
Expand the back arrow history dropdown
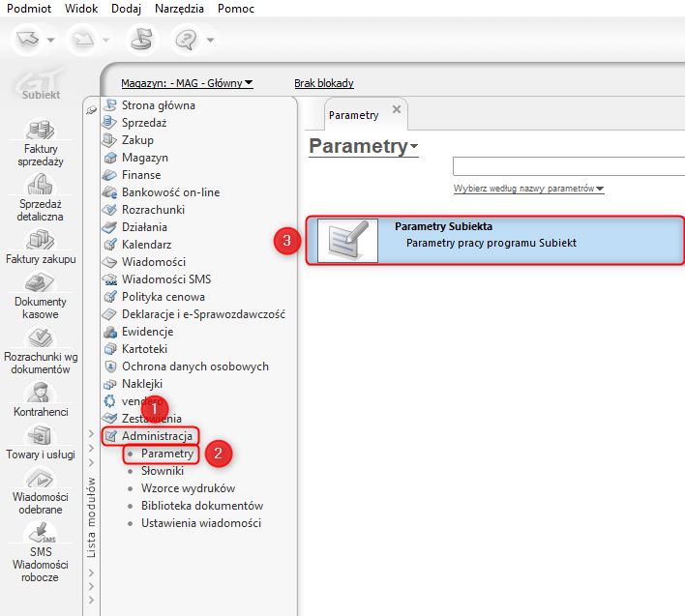tap(50, 41)
